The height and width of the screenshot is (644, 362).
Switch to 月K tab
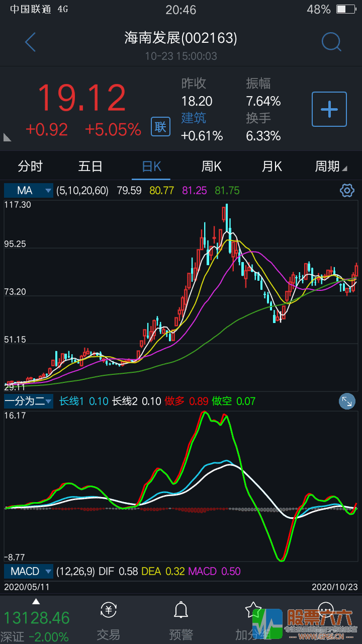point(272,166)
